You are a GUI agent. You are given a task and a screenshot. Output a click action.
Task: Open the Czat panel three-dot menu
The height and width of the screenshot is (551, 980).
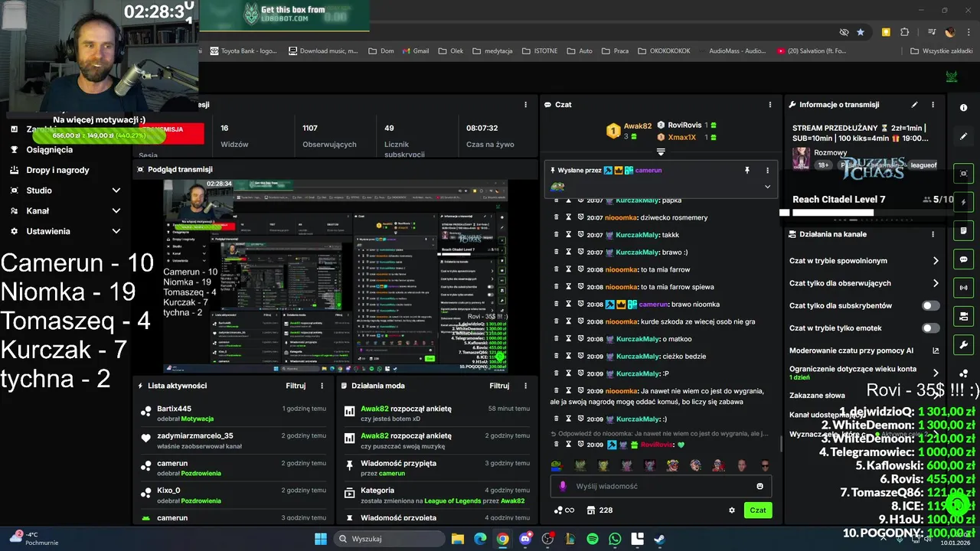point(769,105)
